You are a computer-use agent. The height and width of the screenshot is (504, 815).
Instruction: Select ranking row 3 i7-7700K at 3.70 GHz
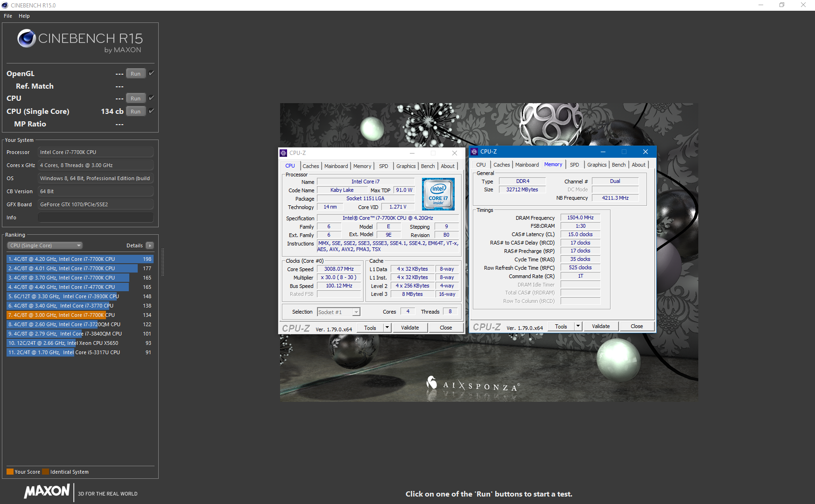click(80, 278)
